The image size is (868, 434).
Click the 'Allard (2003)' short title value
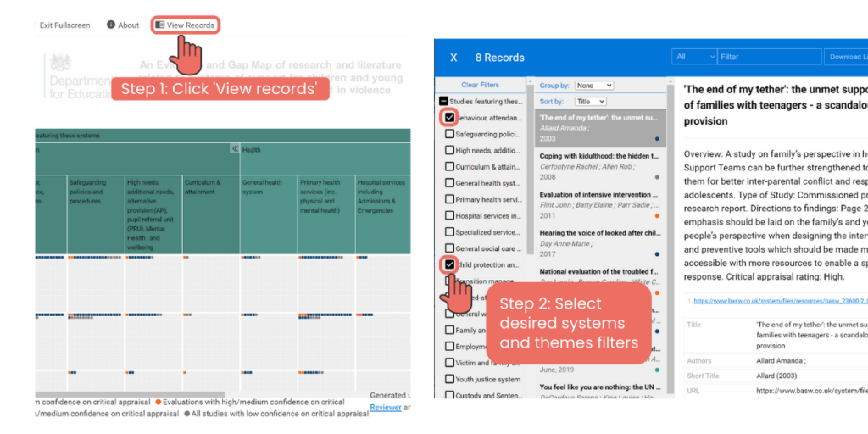pos(777,376)
